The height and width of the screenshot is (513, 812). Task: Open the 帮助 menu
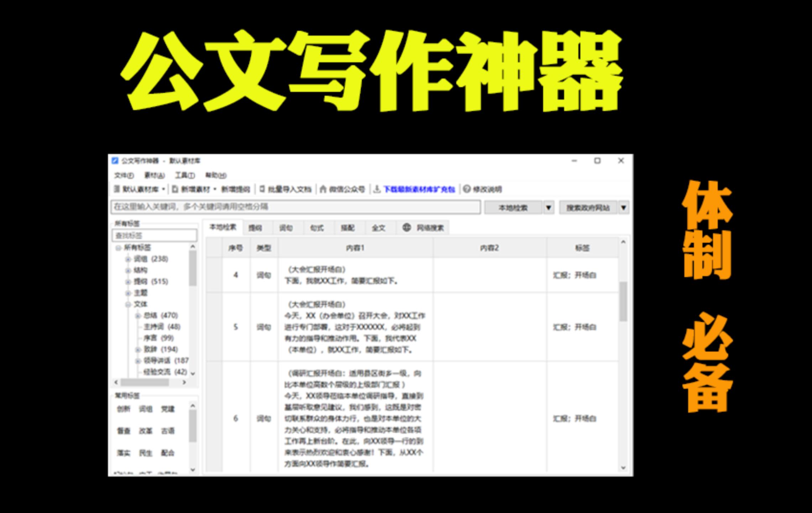[216, 175]
